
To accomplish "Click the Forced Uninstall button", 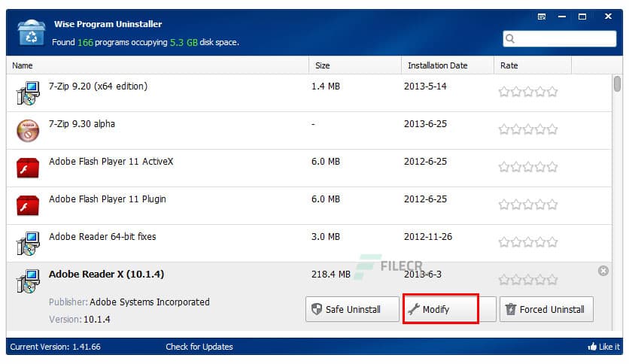I will tap(546, 309).
